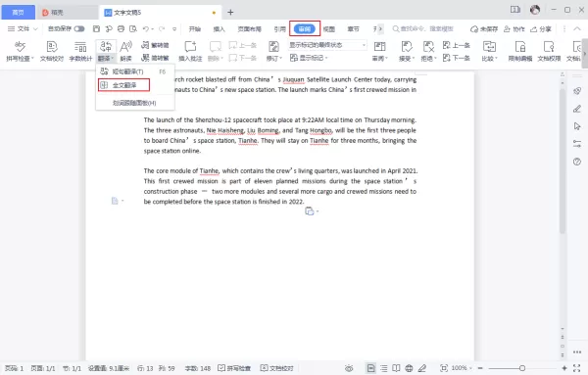Switch to the Start (开始) ribbon tab

195,28
